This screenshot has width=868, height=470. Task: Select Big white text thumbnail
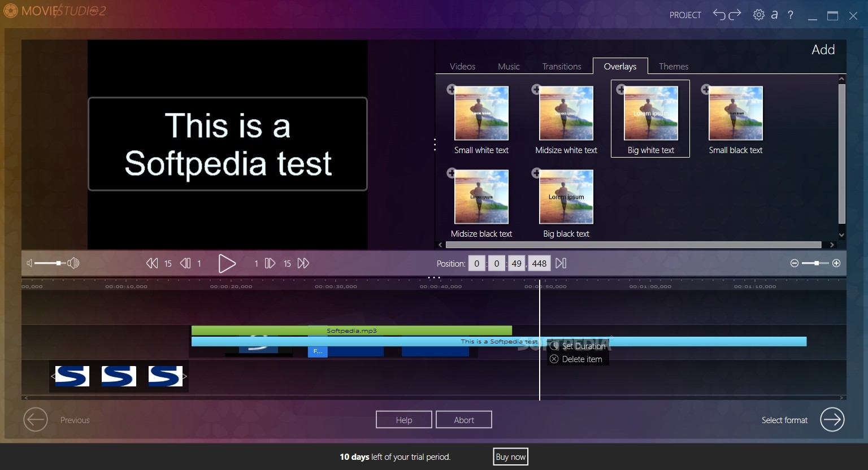click(x=651, y=113)
